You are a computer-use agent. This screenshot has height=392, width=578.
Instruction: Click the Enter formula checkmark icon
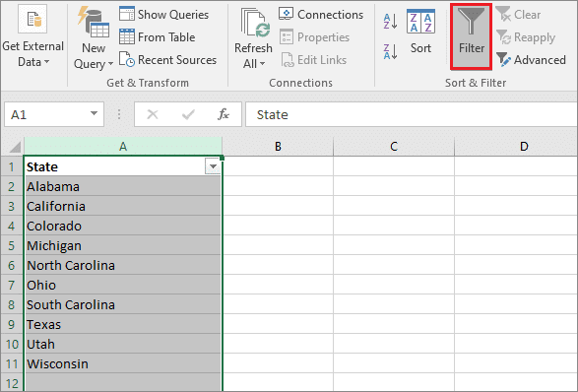[188, 114]
